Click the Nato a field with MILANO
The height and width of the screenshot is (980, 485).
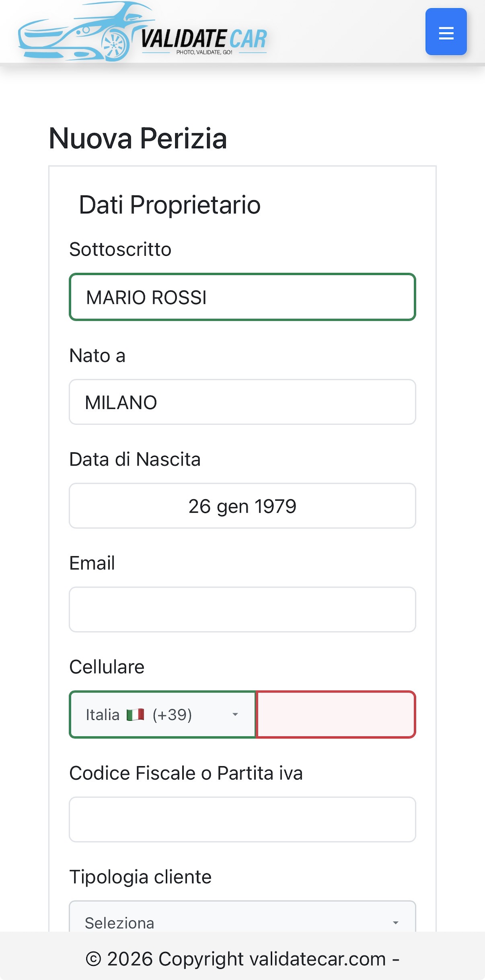(x=242, y=402)
